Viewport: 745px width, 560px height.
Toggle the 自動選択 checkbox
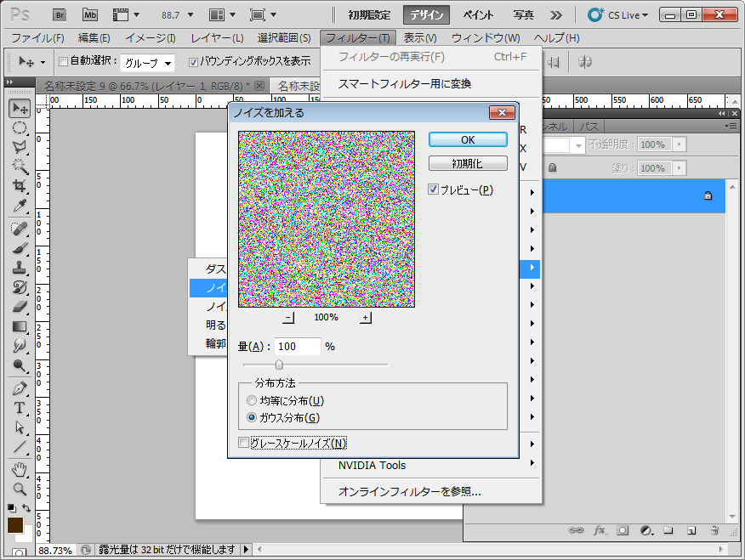[63, 62]
